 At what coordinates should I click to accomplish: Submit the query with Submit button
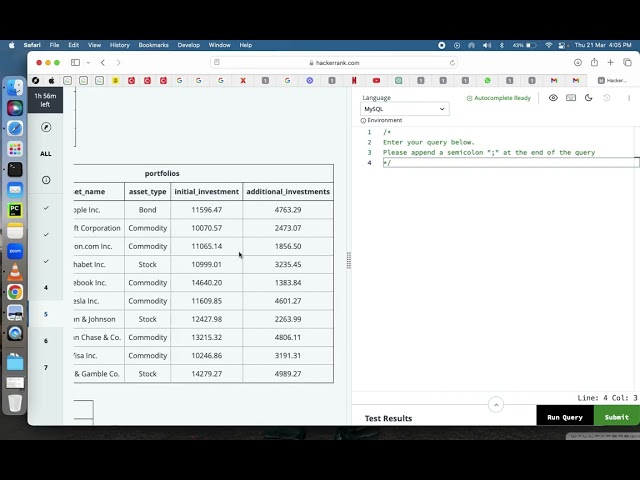click(x=617, y=417)
